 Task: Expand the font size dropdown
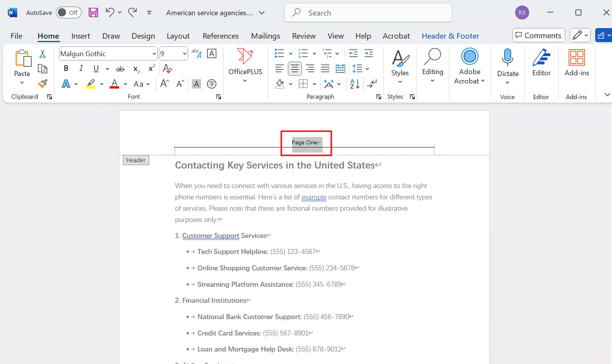point(184,53)
